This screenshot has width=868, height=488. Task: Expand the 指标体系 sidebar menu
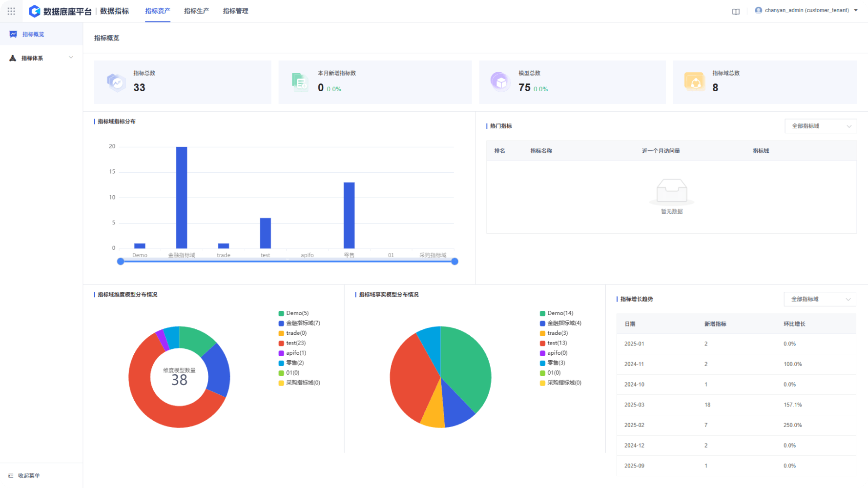pos(41,58)
